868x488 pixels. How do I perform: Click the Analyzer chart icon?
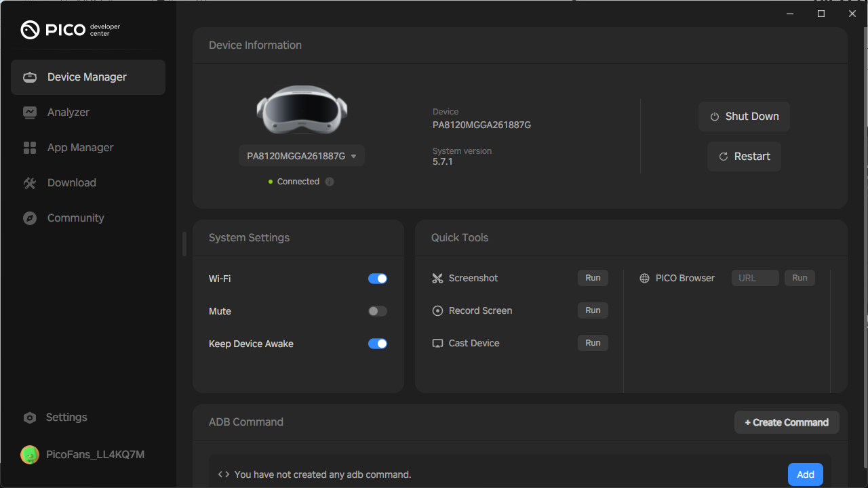click(x=30, y=113)
